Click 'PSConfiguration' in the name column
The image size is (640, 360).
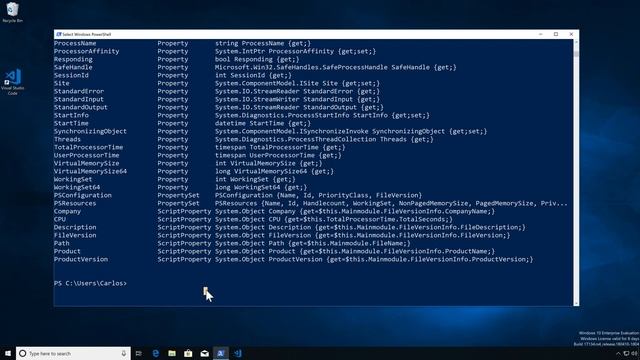coord(83,196)
